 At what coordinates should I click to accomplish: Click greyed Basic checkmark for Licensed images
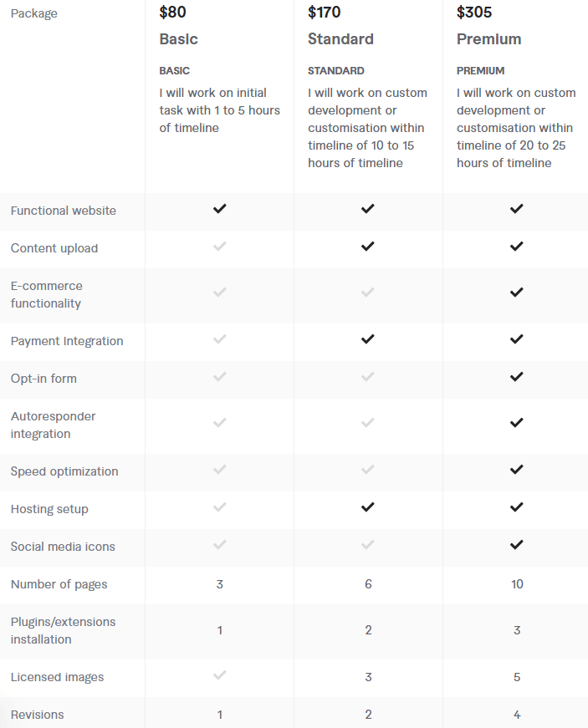coord(219,675)
